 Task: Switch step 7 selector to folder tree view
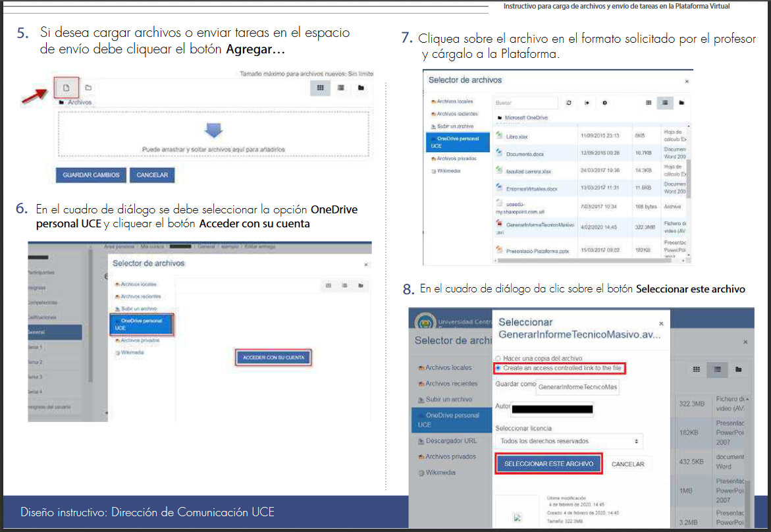pyautogui.click(x=681, y=103)
